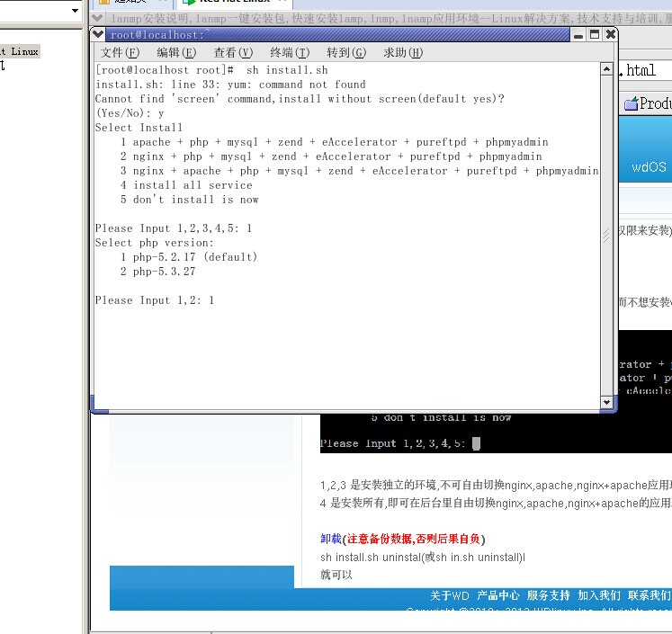Click option 2 line starting with nginx + php
Image resolution: width=672 pixels, height=634 pixels.
331,156
